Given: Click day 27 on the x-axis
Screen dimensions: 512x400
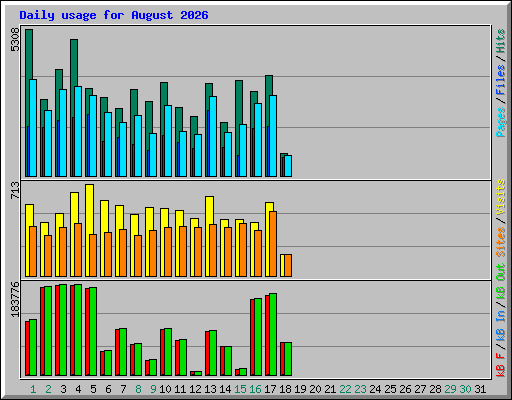Looking at the screenshot, I should (x=420, y=389).
